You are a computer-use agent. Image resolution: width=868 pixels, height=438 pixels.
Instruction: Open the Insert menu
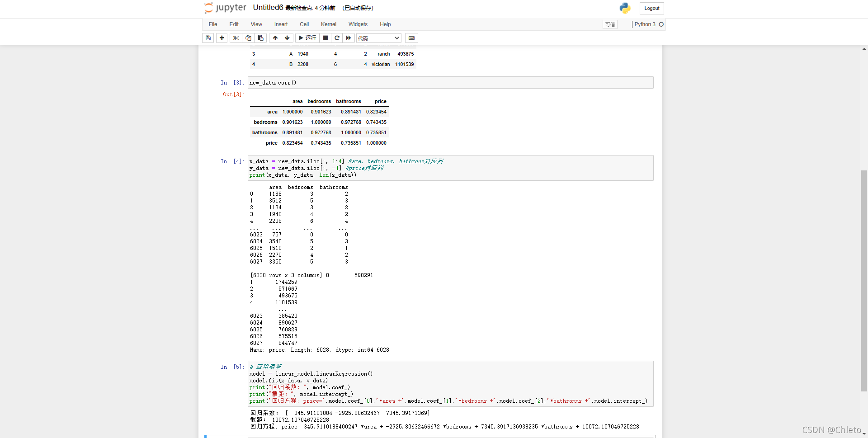[x=281, y=24]
